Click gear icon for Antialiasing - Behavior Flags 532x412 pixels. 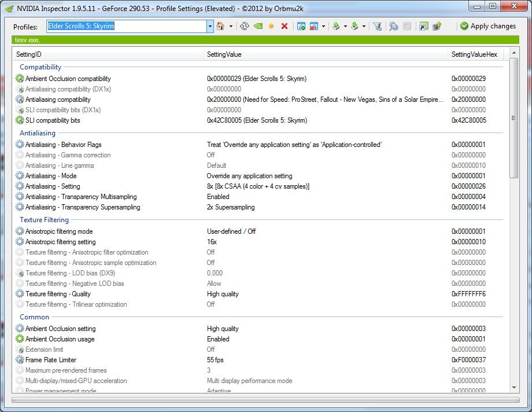(20, 145)
